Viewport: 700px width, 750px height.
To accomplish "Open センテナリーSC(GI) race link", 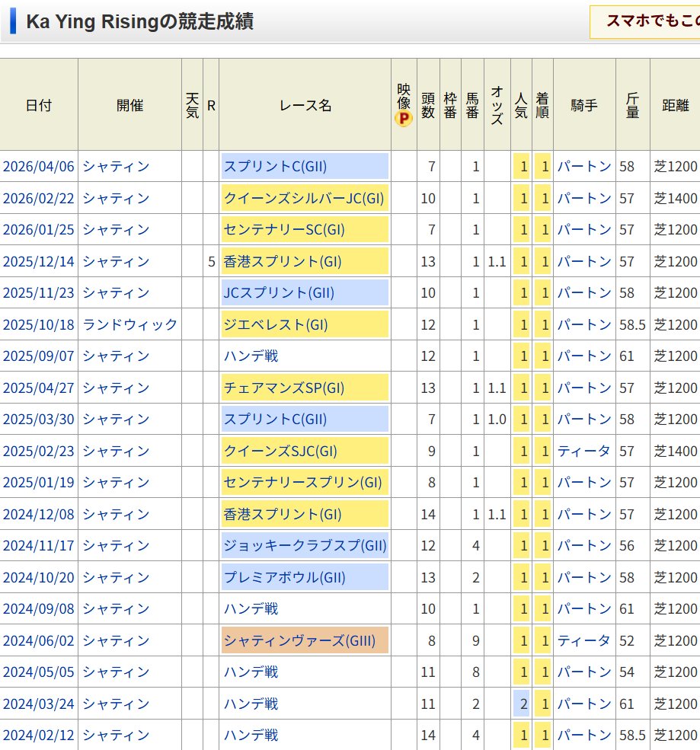I will [x=284, y=230].
